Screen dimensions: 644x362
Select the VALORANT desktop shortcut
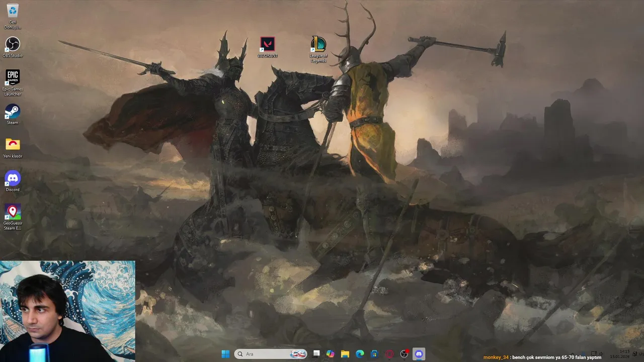tap(268, 47)
